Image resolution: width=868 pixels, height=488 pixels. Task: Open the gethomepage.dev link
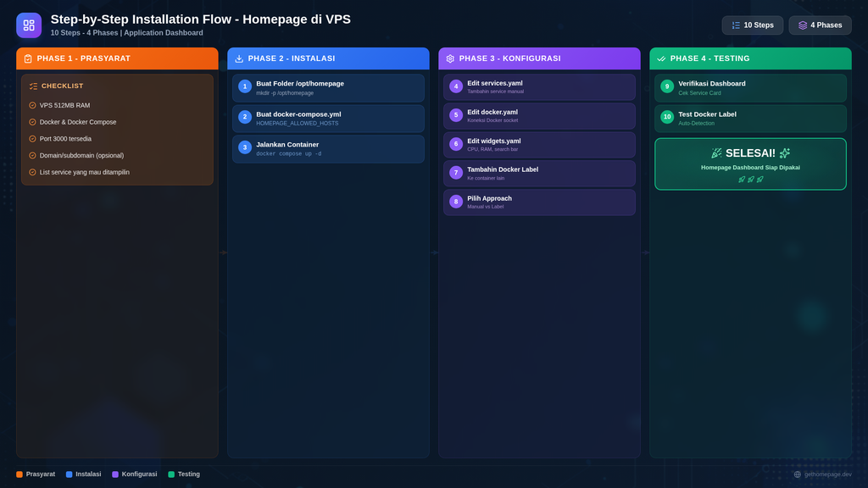point(827,474)
